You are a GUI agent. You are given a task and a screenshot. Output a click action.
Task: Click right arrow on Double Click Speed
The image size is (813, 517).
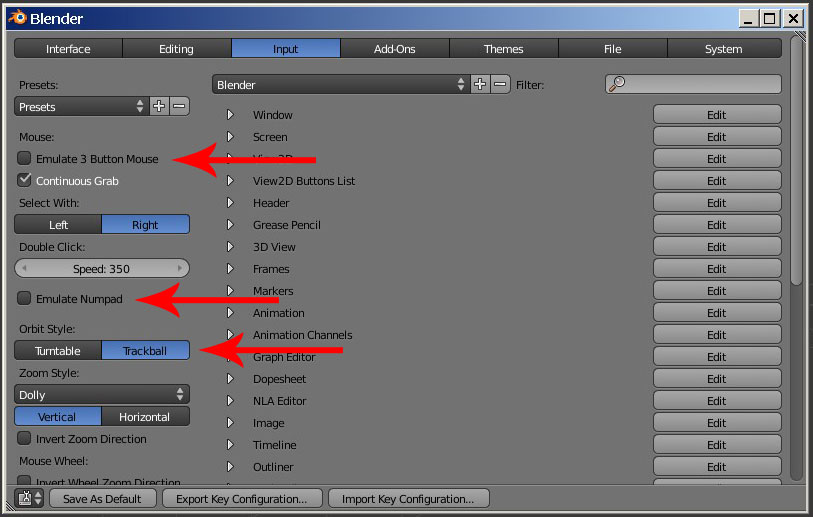(x=180, y=269)
